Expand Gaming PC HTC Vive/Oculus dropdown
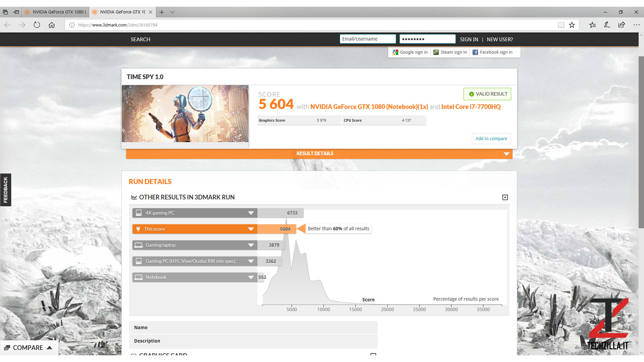Viewport: 644px width, 362px height. pos(251,261)
